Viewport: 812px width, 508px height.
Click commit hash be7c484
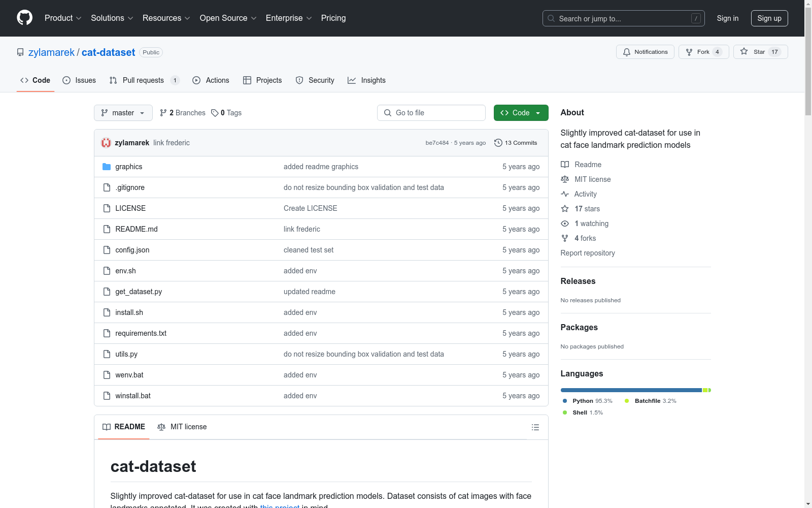[x=437, y=143]
